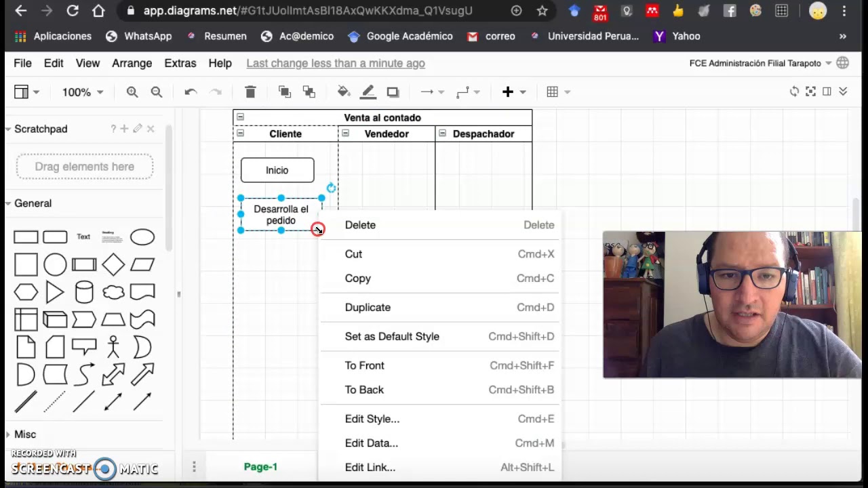Close the Scratchpad with X icon
This screenshot has height=488, width=868.
tap(151, 129)
